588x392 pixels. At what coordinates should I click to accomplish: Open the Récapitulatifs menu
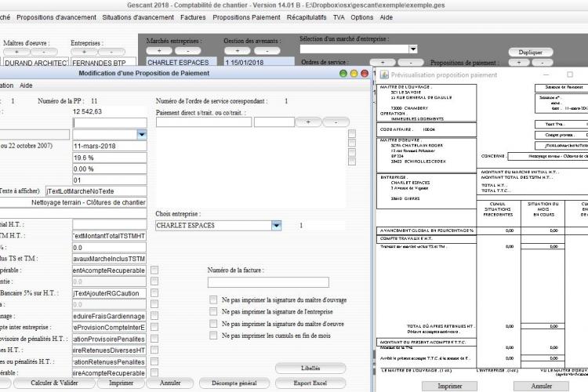307,17
